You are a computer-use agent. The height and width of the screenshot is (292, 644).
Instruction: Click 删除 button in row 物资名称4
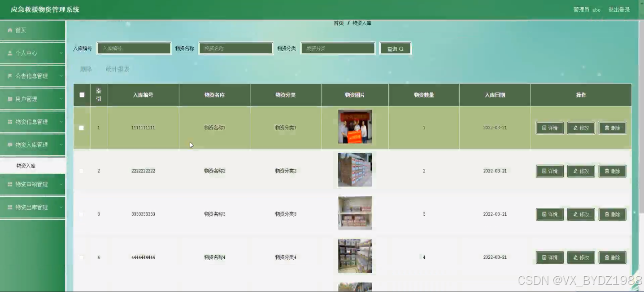pos(613,257)
